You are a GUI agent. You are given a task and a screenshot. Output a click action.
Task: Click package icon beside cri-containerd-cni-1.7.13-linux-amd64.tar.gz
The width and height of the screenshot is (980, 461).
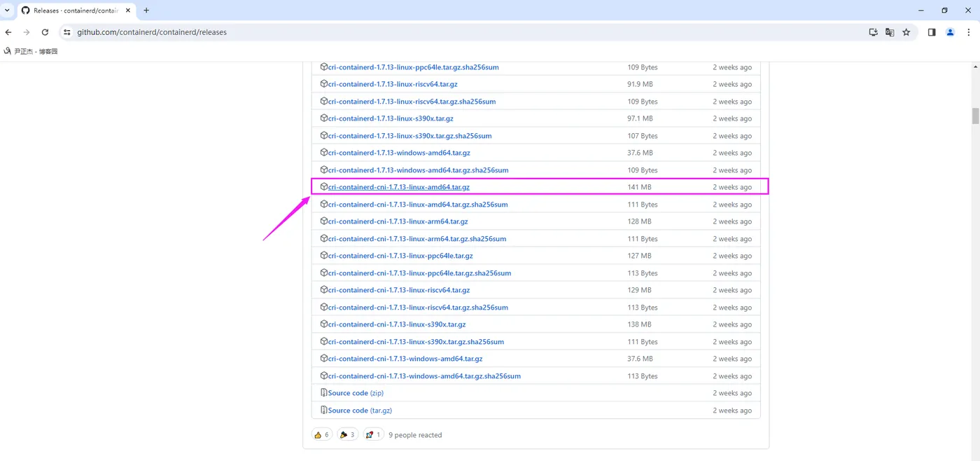click(324, 187)
